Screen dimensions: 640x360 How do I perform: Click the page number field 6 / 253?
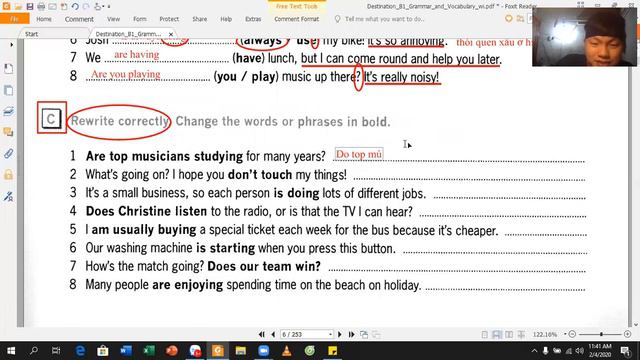(304, 334)
